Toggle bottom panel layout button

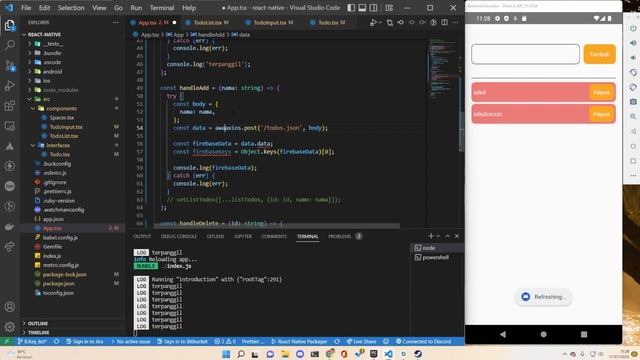tap(362, 8)
